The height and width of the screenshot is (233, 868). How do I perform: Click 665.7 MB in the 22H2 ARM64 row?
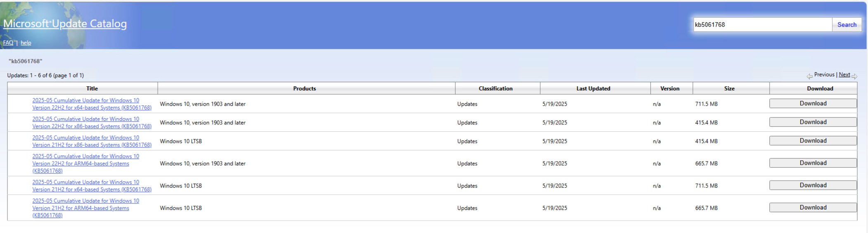pos(706,163)
